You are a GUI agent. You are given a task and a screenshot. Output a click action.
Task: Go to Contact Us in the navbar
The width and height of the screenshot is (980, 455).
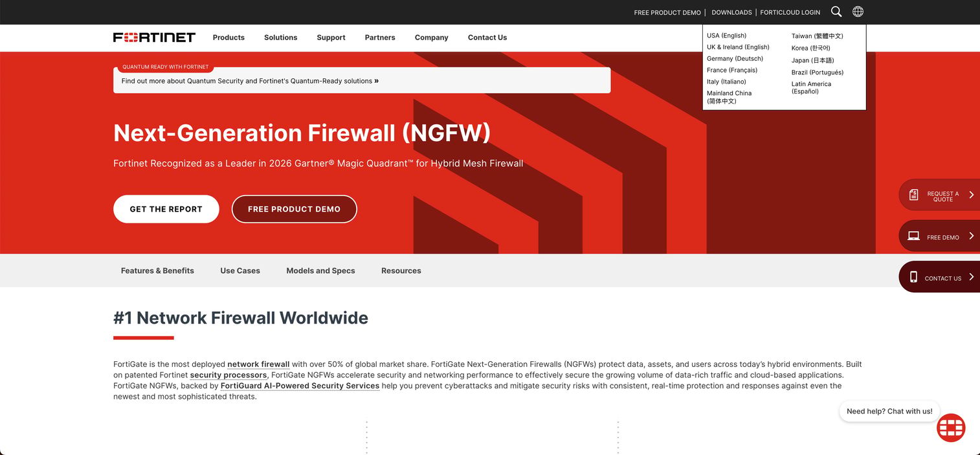(x=487, y=38)
